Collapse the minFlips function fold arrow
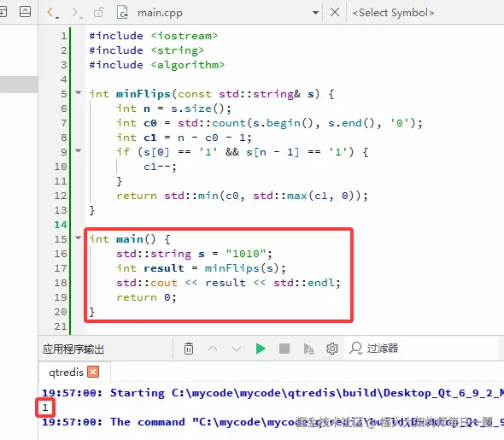The width and height of the screenshot is (504, 440). tap(78, 93)
